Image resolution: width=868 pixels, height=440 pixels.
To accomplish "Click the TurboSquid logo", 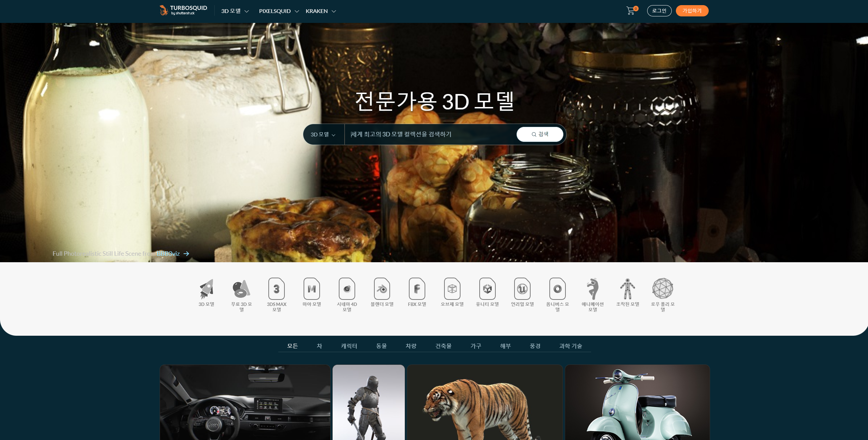I will pos(184,11).
